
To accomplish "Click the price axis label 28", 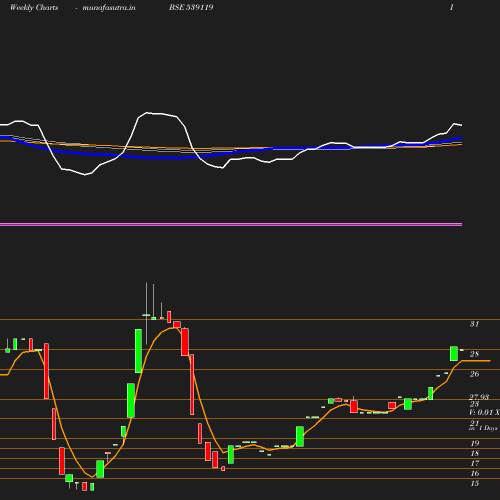I will pos(474,354).
